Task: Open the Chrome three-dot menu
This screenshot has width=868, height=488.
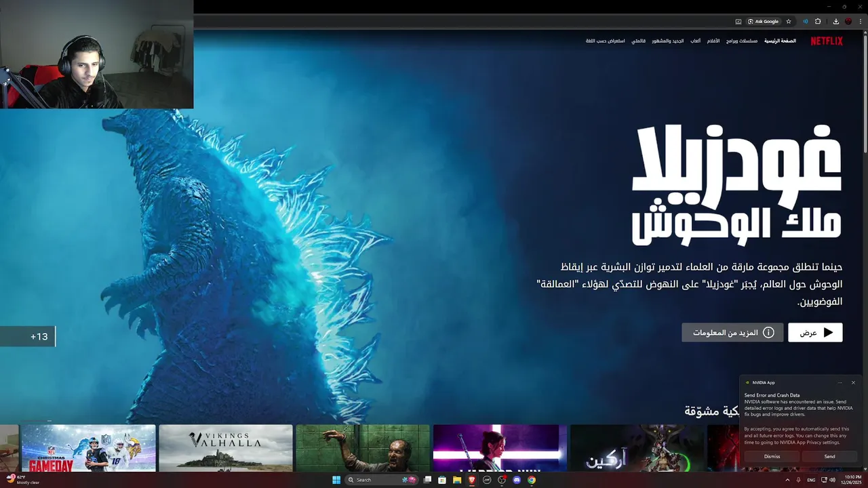Action: tap(860, 22)
